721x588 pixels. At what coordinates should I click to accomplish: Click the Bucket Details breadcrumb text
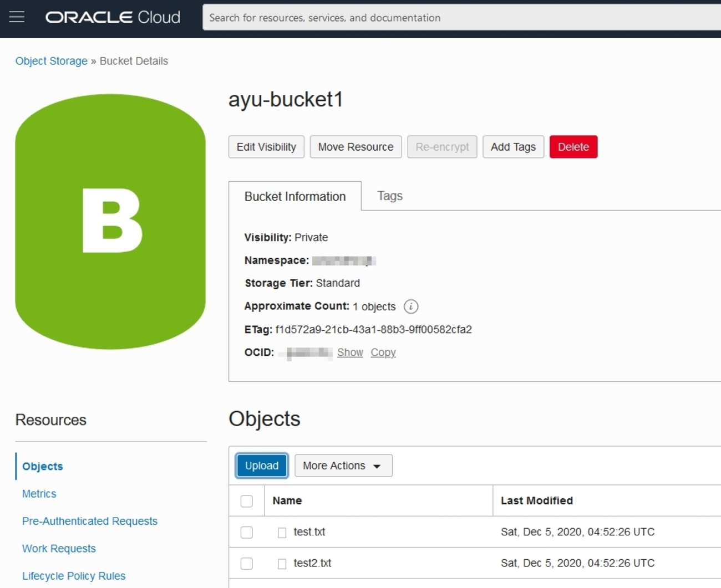tap(134, 61)
